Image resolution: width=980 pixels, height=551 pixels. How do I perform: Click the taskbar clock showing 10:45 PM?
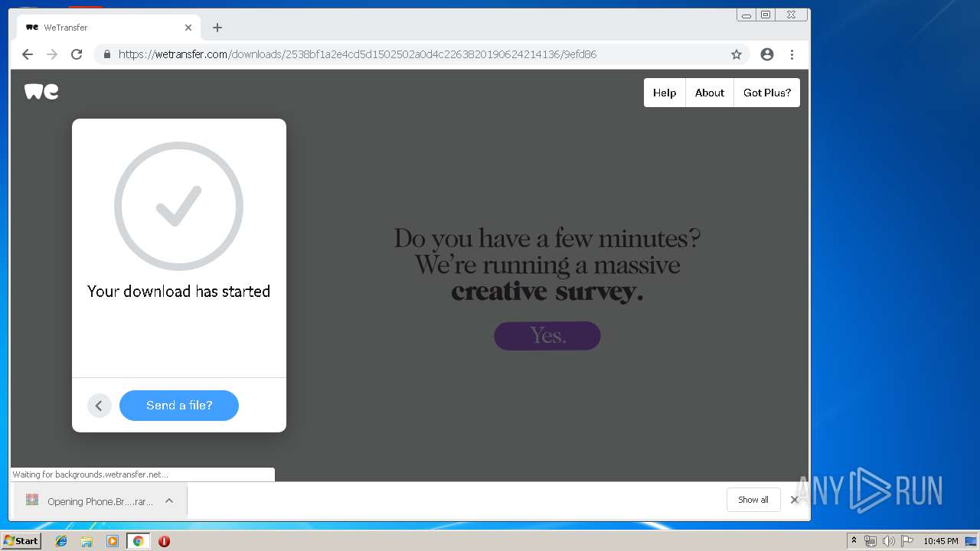(x=940, y=541)
